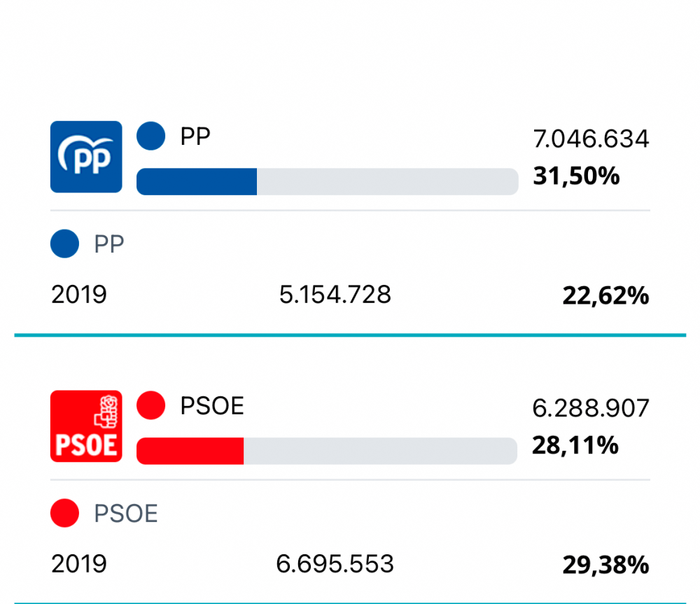700x604 pixels.
Task: Click the black PSOE party name heading
Action: click(212, 406)
